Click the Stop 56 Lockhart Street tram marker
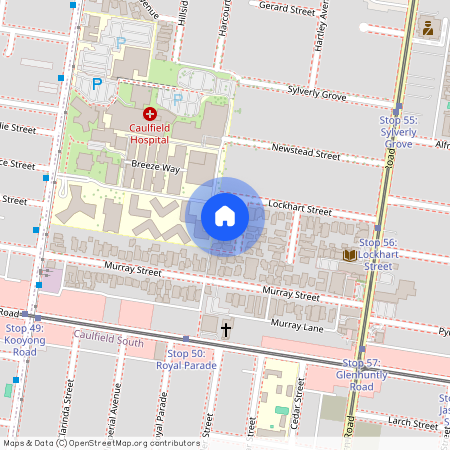 tap(378, 228)
